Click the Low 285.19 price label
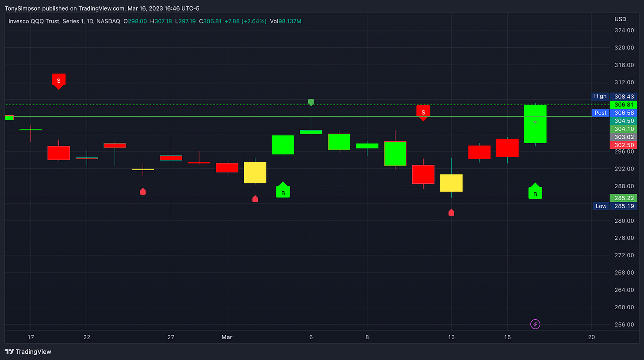 [614, 206]
